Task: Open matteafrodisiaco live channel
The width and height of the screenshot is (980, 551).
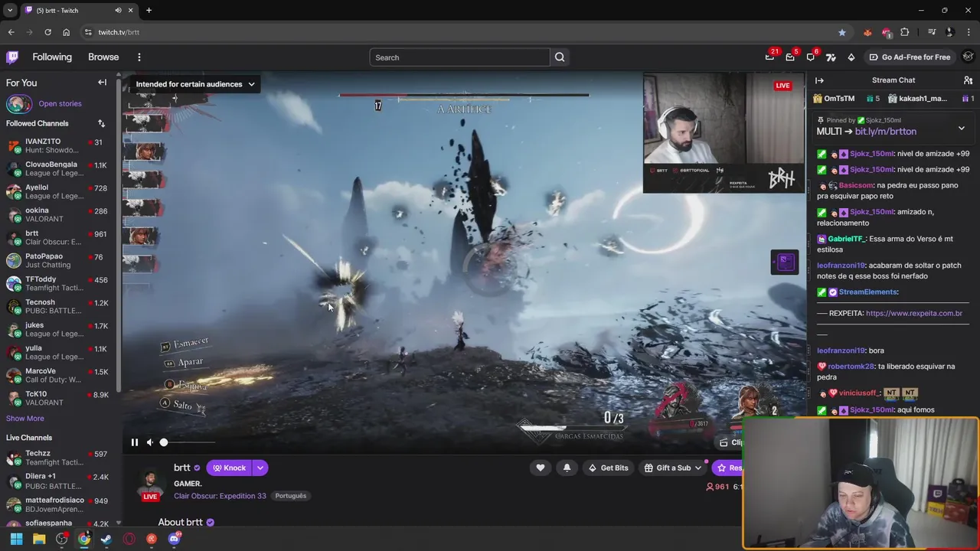Action: (x=58, y=504)
